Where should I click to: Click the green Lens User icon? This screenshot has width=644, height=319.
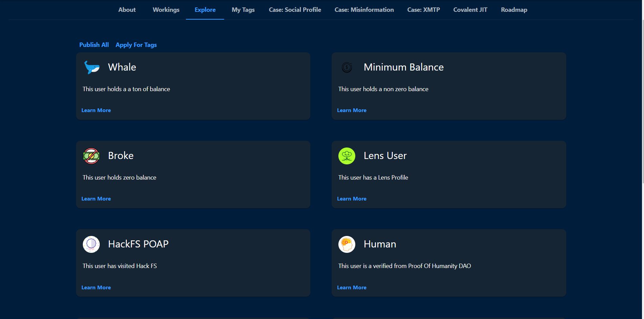(x=347, y=156)
